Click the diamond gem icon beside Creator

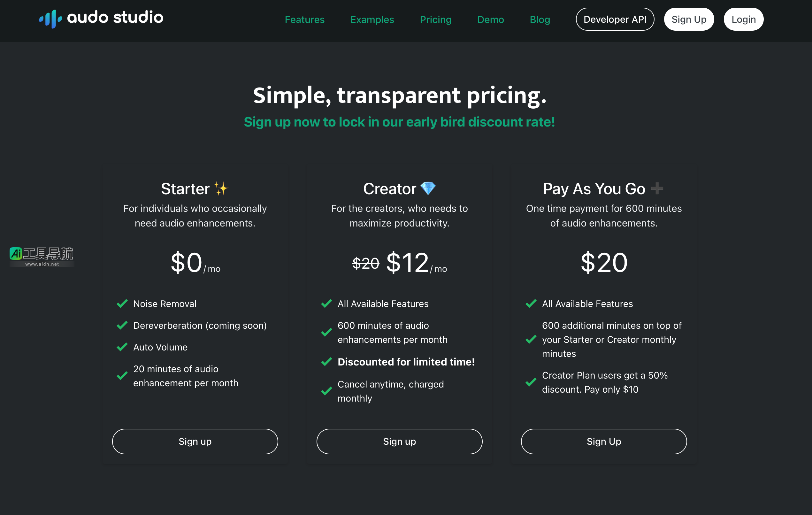428,188
